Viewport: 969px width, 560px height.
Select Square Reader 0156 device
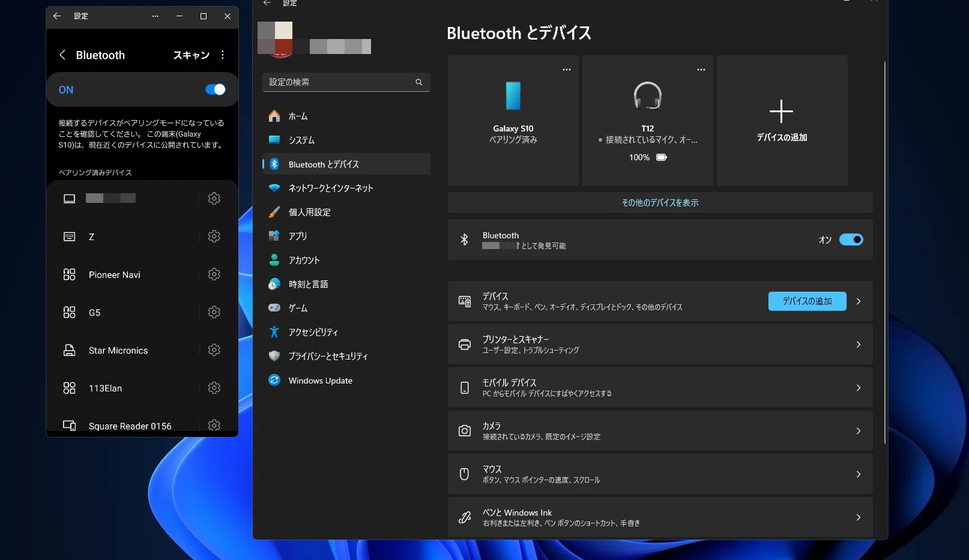point(130,426)
